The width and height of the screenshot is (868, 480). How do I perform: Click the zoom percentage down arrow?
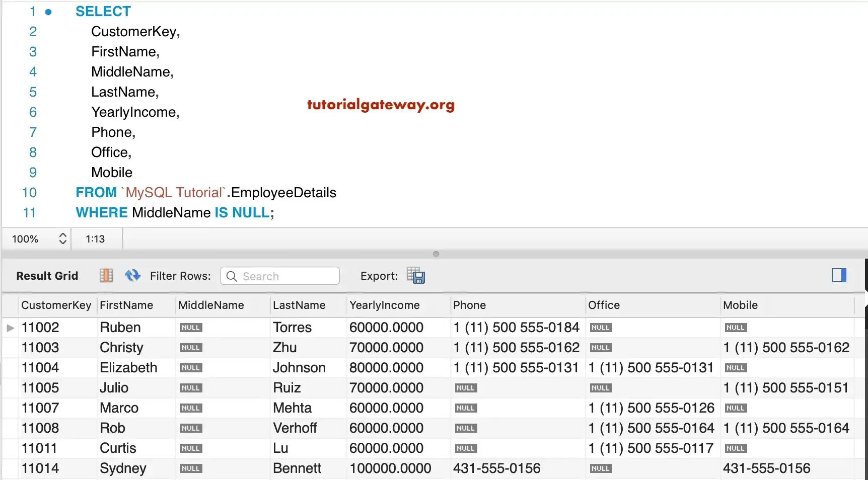point(63,243)
